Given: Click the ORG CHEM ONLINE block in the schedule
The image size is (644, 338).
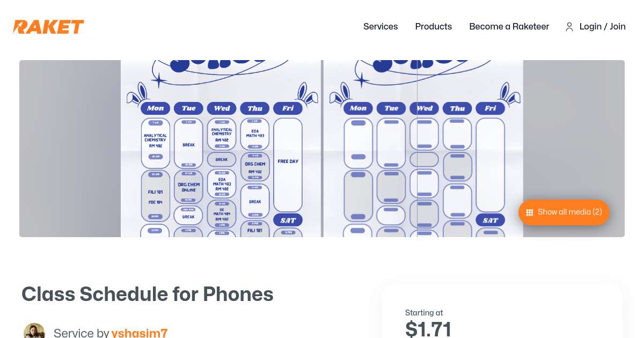Looking at the screenshot, I should point(188,187).
